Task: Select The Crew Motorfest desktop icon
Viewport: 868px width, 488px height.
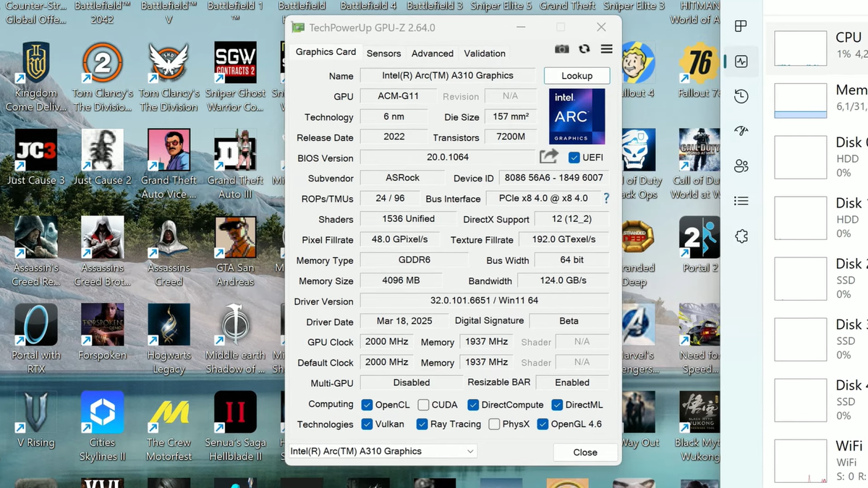Action: (x=169, y=427)
